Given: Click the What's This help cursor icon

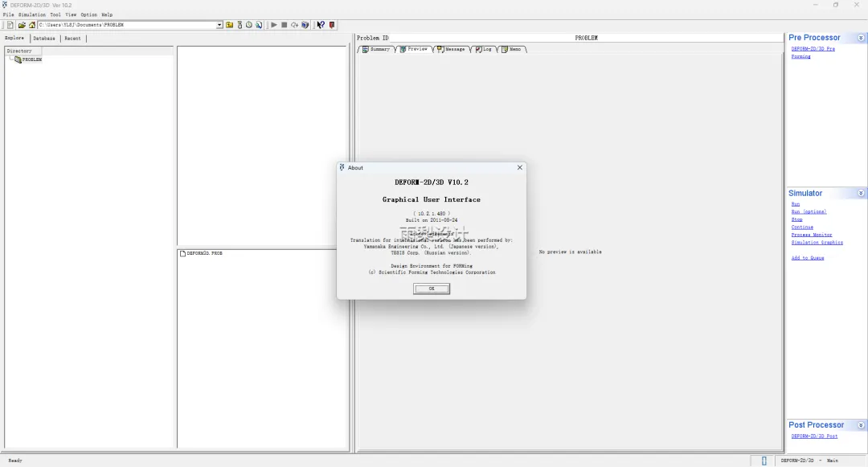Looking at the screenshot, I should tap(321, 25).
